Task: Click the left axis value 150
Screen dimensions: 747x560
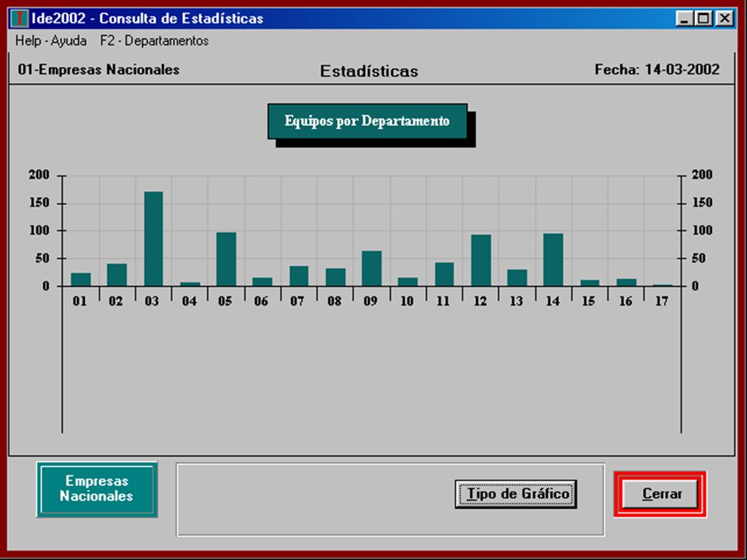Action: click(x=39, y=203)
